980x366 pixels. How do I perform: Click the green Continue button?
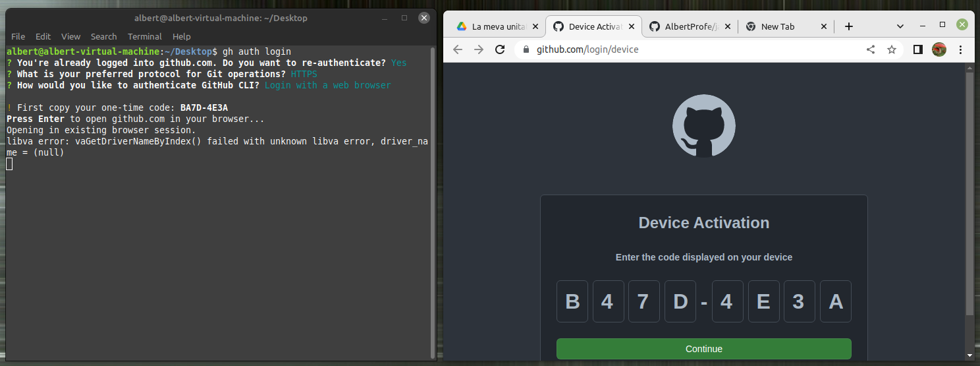tap(704, 349)
